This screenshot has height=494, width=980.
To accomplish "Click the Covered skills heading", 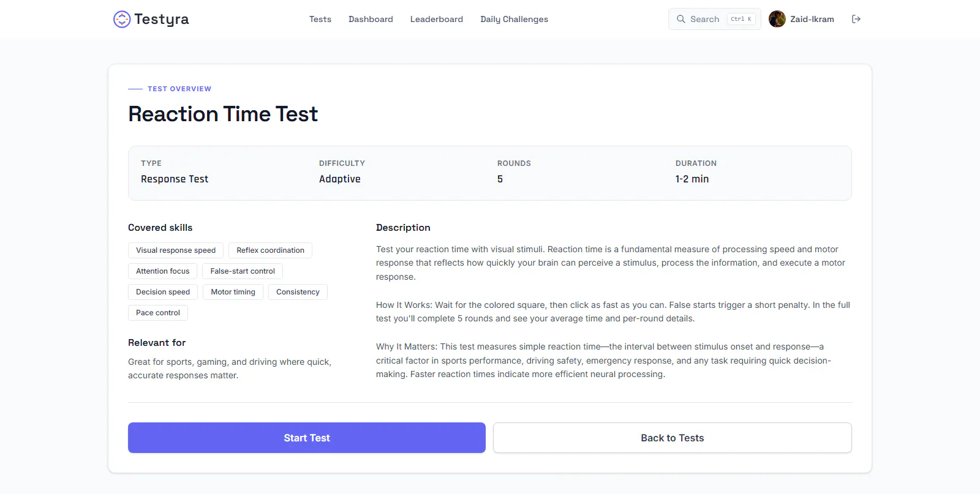I will point(160,228).
